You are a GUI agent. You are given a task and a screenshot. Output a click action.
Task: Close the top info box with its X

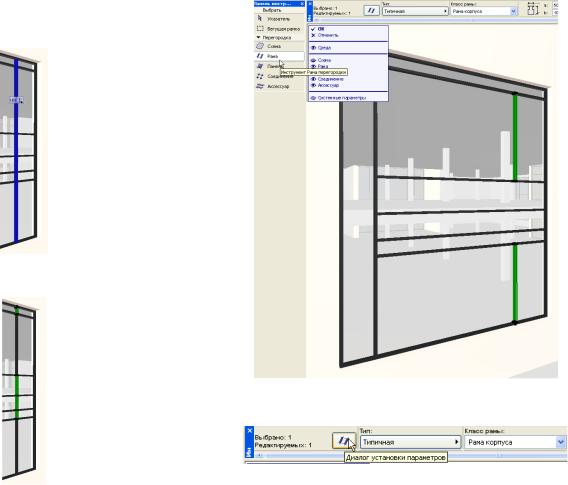[310, 4]
